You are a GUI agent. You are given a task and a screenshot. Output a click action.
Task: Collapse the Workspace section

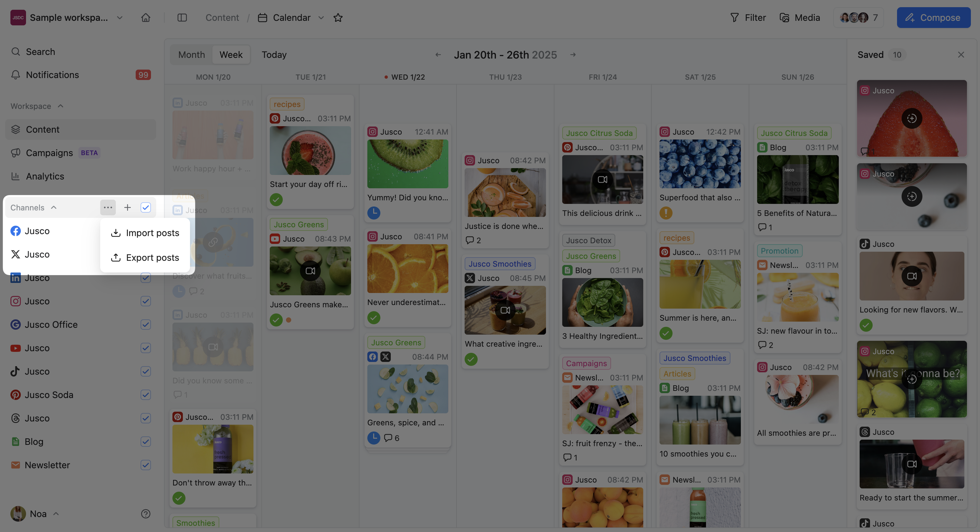pyautogui.click(x=61, y=106)
